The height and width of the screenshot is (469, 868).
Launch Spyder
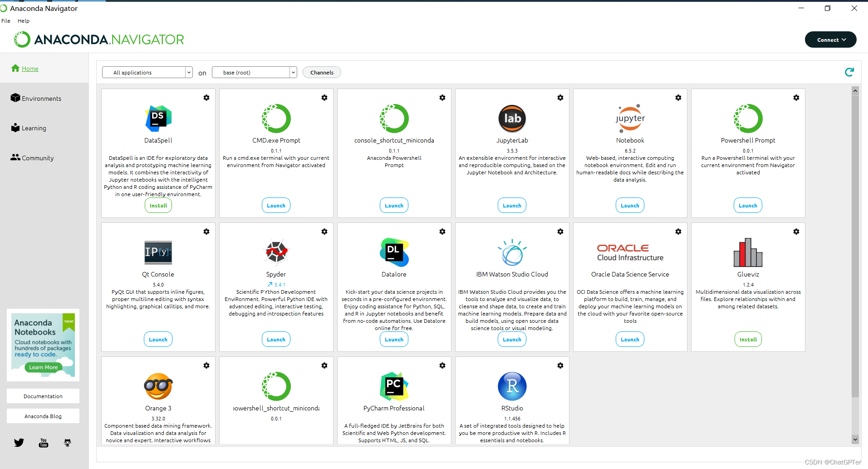pyautogui.click(x=276, y=340)
